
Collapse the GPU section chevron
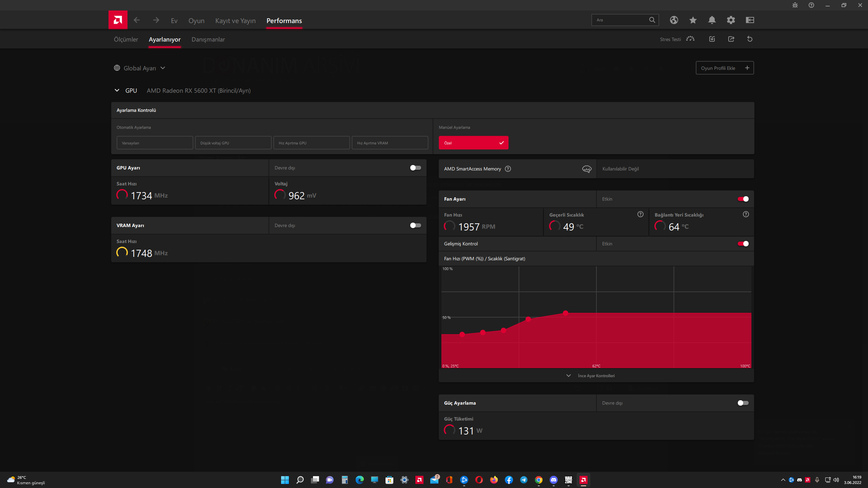(117, 90)
